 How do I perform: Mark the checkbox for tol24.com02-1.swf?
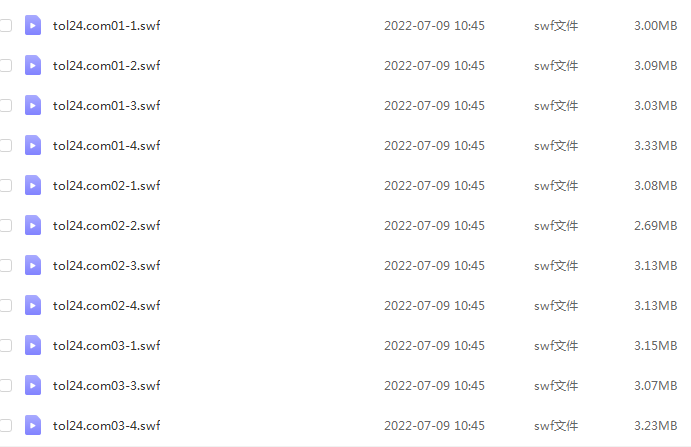pos(5,186)
